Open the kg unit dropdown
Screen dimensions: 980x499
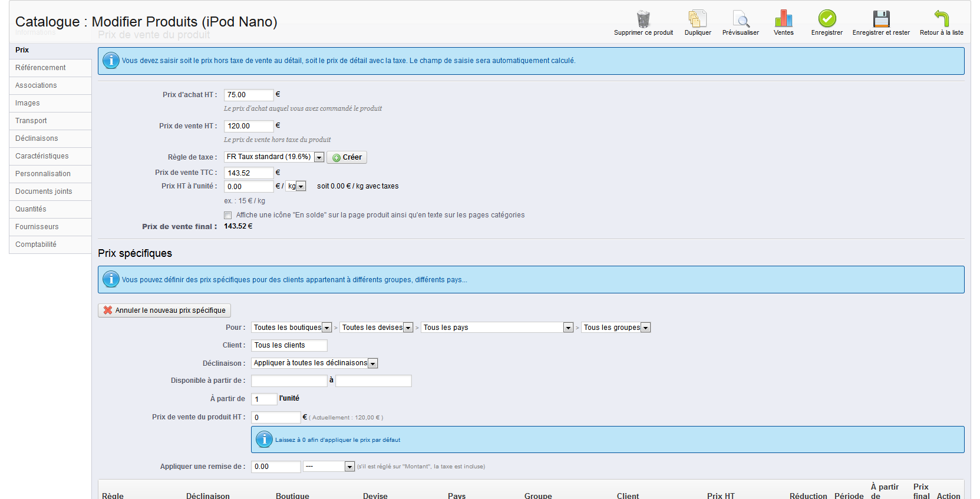pyautogui.click(x=296, y=186)
